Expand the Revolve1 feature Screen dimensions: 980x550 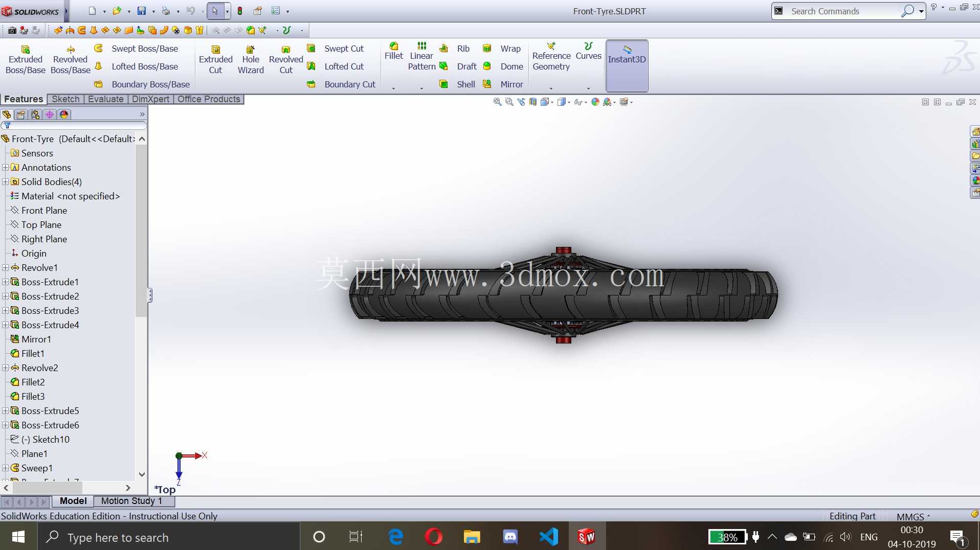(x=5, y=268)
